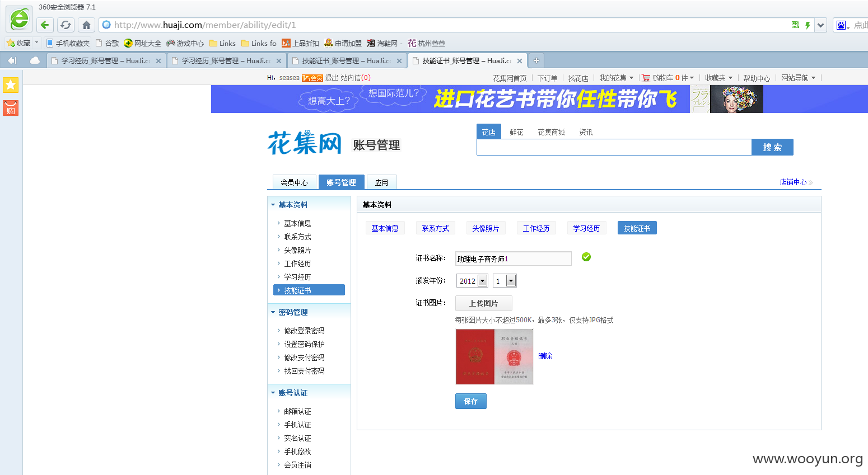
Task: Click 删除 to remove certificate image
Action: coord(545,356)
